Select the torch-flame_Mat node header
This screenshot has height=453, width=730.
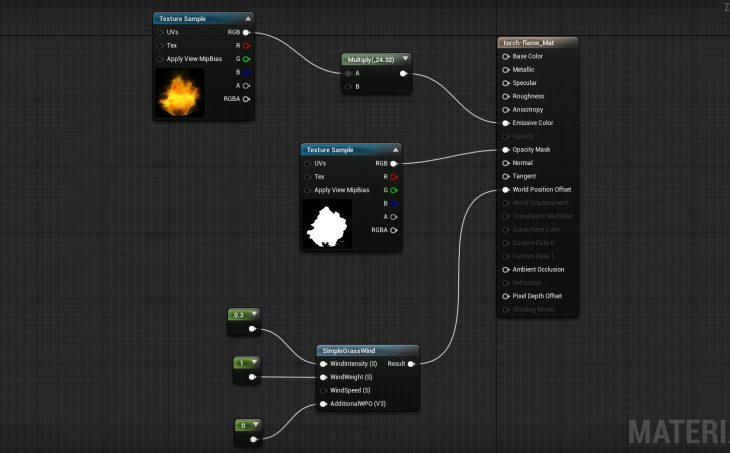537,43
